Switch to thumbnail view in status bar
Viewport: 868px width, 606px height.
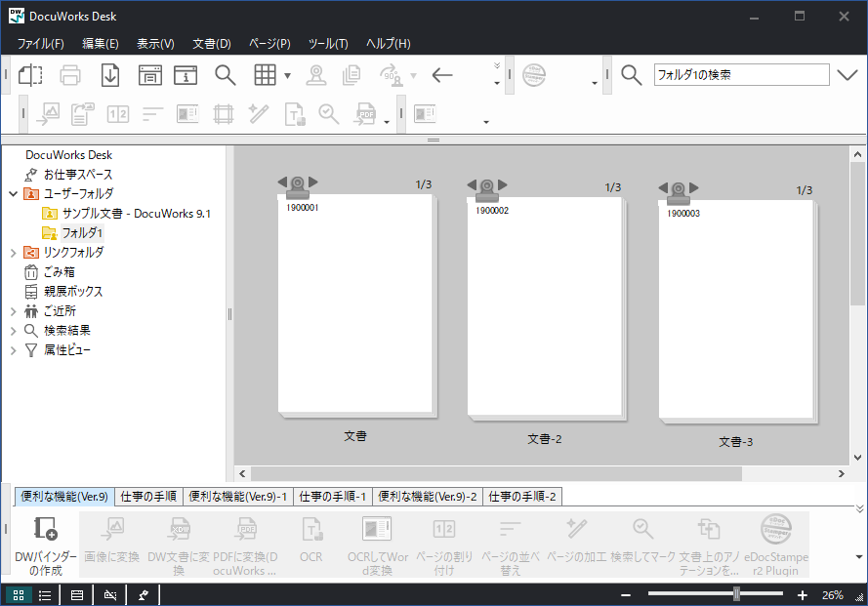click(19, 595)
